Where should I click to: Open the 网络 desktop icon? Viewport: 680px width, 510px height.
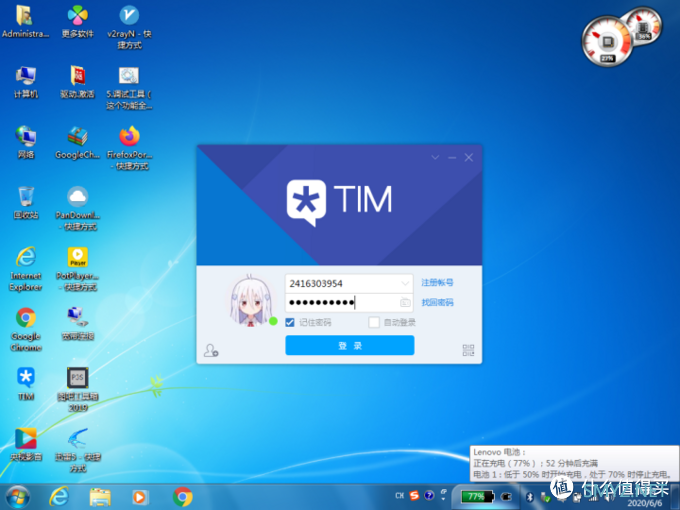pos(26,143)
